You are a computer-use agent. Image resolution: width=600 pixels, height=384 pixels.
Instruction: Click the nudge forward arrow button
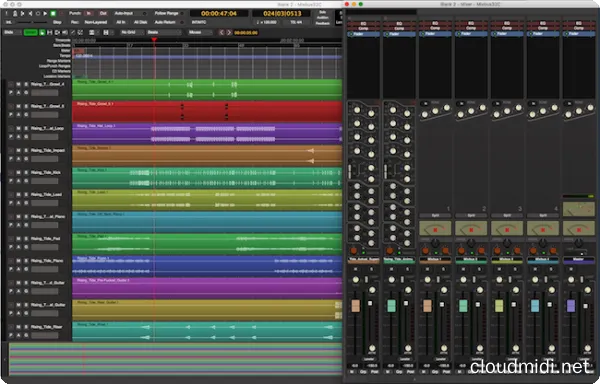(x=229, y=33)
